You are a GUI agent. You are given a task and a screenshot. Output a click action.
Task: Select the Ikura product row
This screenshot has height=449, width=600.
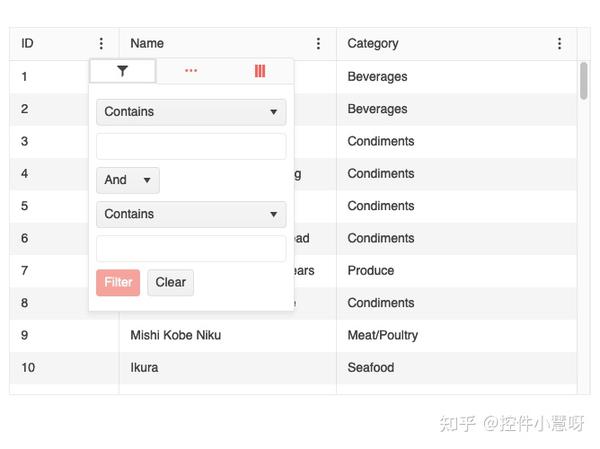[293, 367]
